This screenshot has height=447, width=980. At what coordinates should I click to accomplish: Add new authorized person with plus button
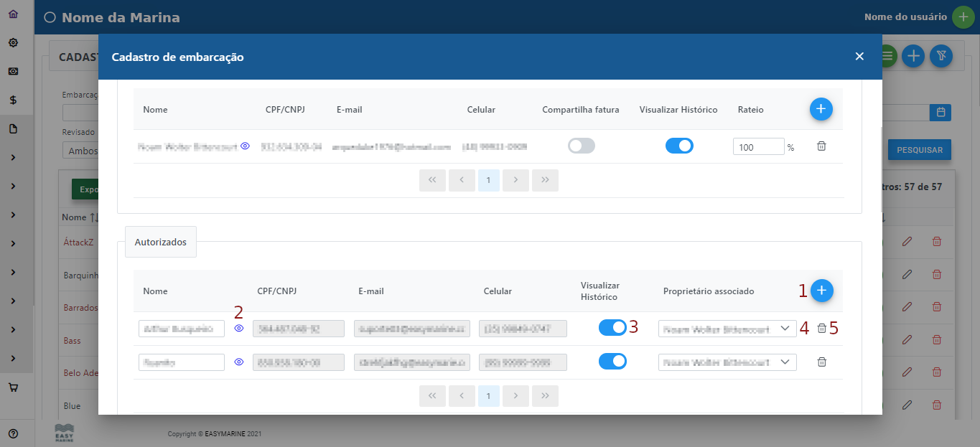821,291
